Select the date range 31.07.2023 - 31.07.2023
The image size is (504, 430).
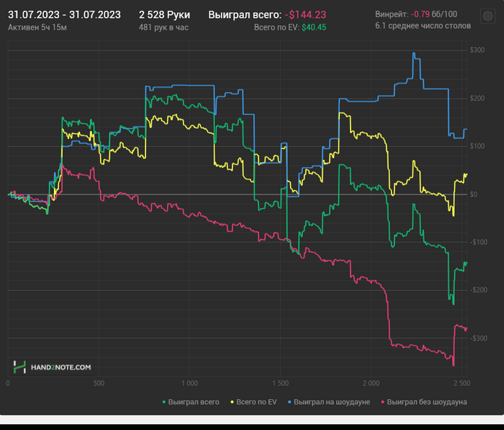pos(64,15)
